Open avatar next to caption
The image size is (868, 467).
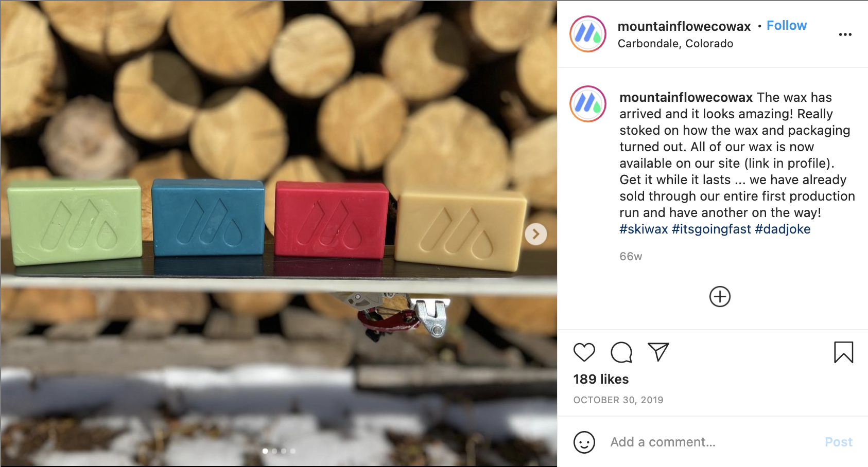[588, 104]
